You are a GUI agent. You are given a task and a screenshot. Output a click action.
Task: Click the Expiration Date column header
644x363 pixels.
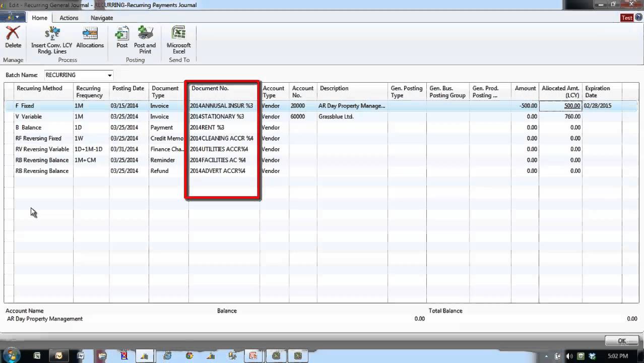tap(598, 92)
